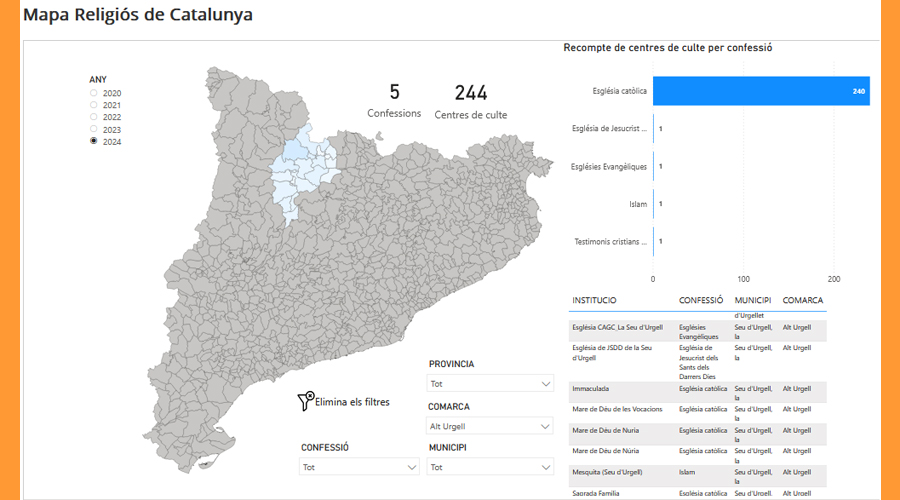Click the chart title Recompte de centres de culte
900x500 pixels.
pyautogui.click(x=668, y=48)
